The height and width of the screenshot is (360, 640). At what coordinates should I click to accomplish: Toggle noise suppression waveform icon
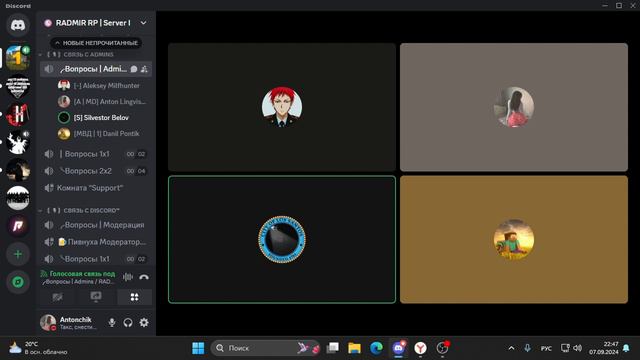tap(128, 277)
